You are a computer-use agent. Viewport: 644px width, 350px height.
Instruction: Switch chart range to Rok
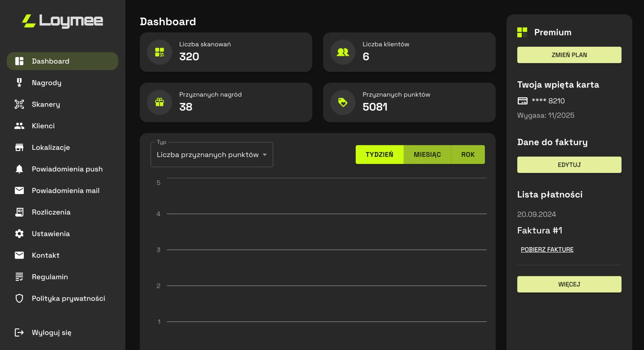468,154
